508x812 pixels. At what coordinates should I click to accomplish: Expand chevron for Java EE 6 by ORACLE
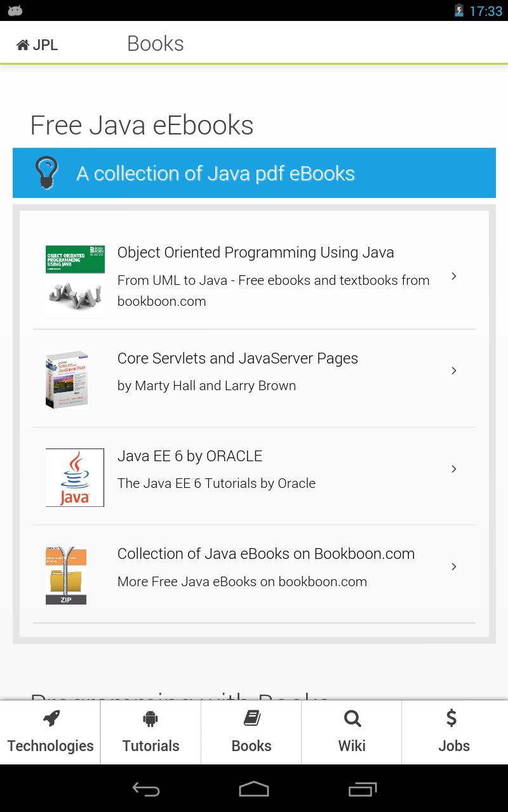click(454, 469)
